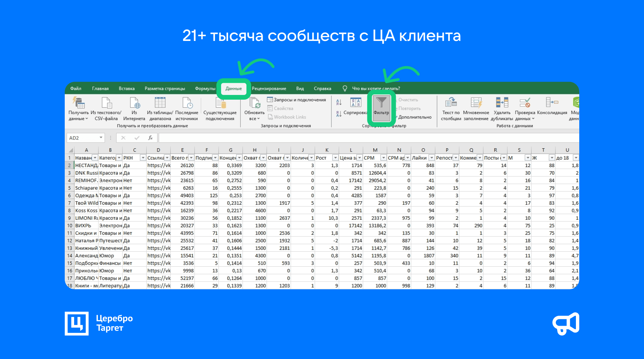Open the Лайки column filter arrow
Screen dimensions: 644x359
click(431, 158)
